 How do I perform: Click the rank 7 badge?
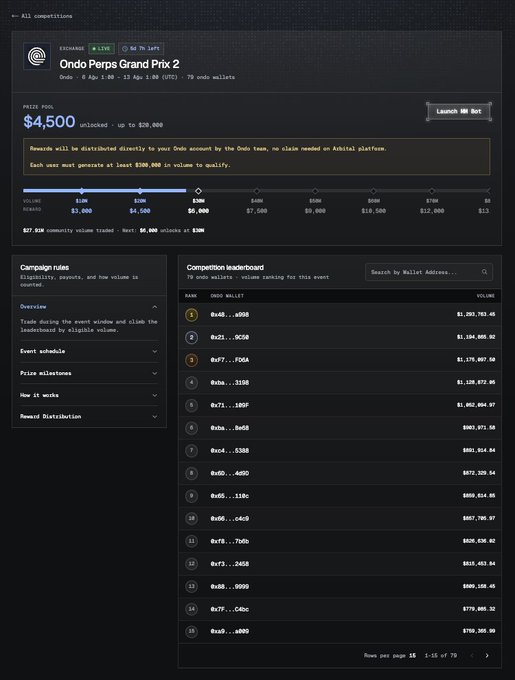[x=191, y=451]
